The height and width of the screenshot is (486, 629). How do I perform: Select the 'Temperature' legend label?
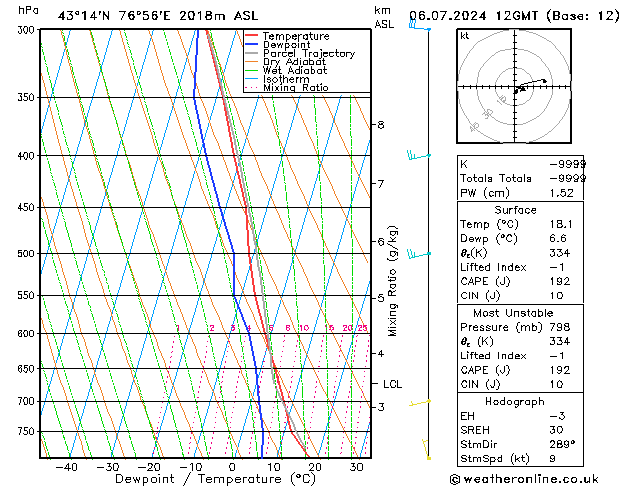point(296,36)
